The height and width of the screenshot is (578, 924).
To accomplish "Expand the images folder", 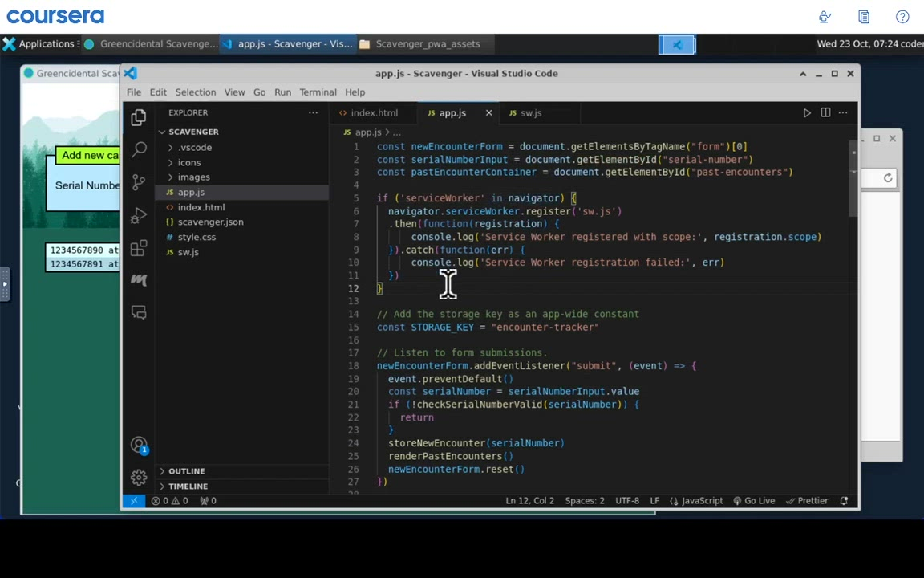I will (x=193, y=177).
